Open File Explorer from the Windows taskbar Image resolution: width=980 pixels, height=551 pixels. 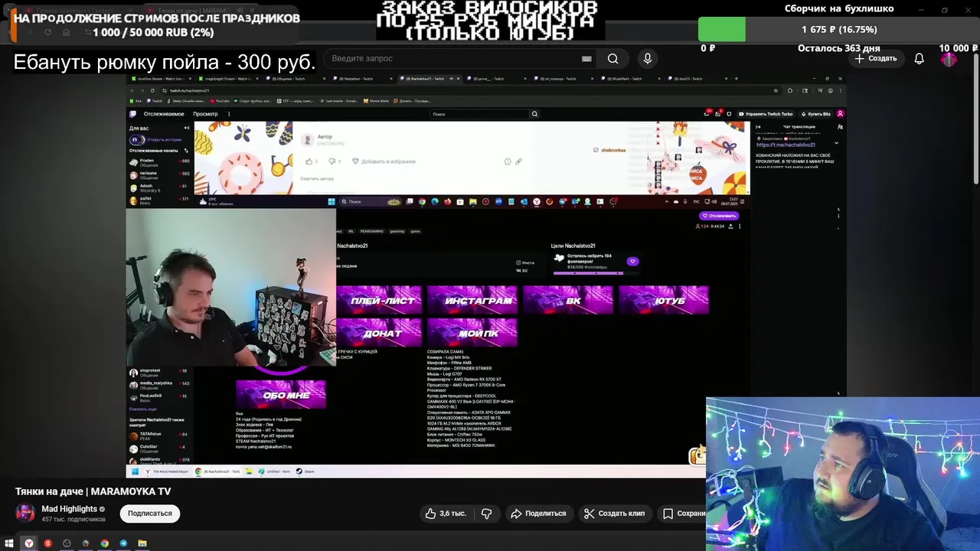(x=142, y=543)
